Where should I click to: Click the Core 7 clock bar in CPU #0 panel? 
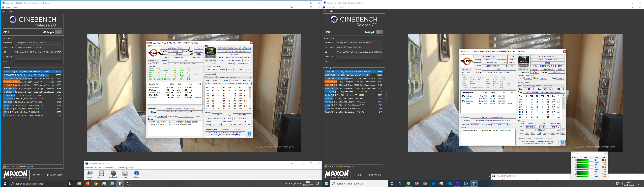(585, 176)
